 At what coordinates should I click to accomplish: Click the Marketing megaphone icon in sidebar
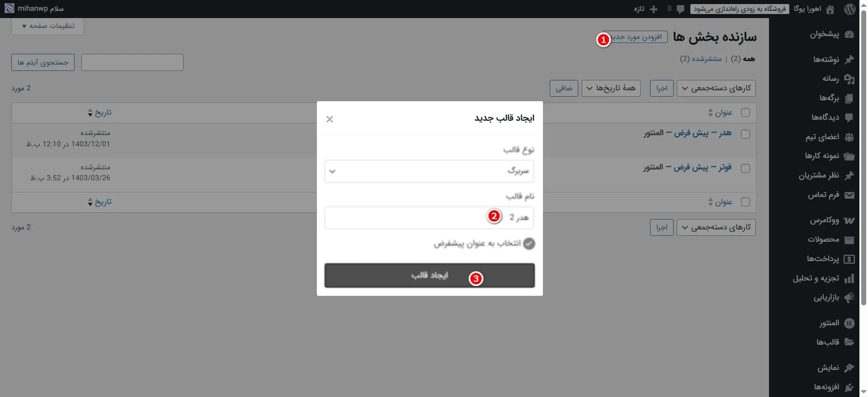[849, 297]
